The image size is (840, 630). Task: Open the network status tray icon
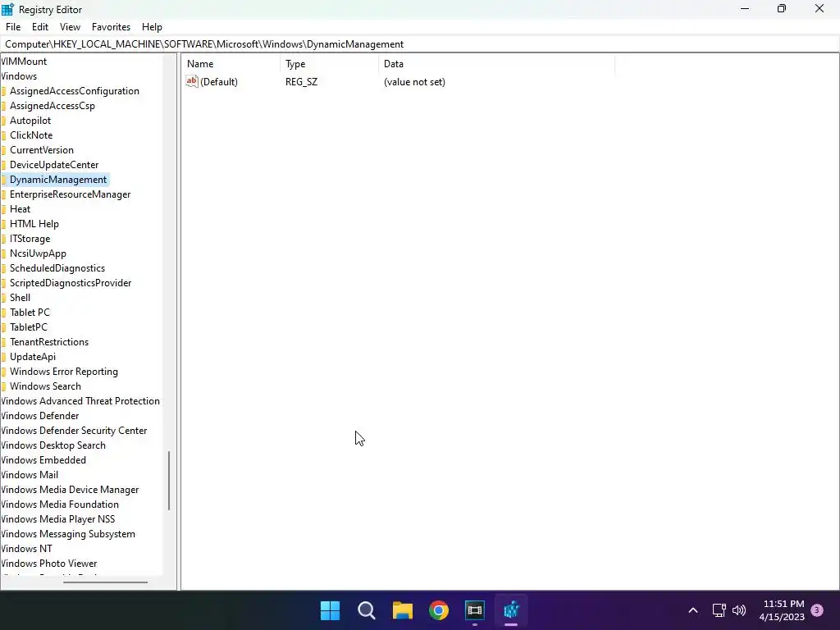719,610
